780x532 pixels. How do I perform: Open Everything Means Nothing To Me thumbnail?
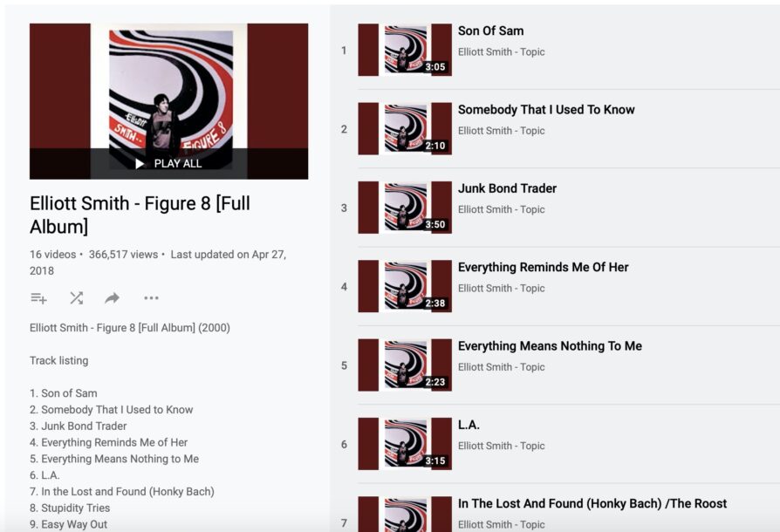coord(405,365)
